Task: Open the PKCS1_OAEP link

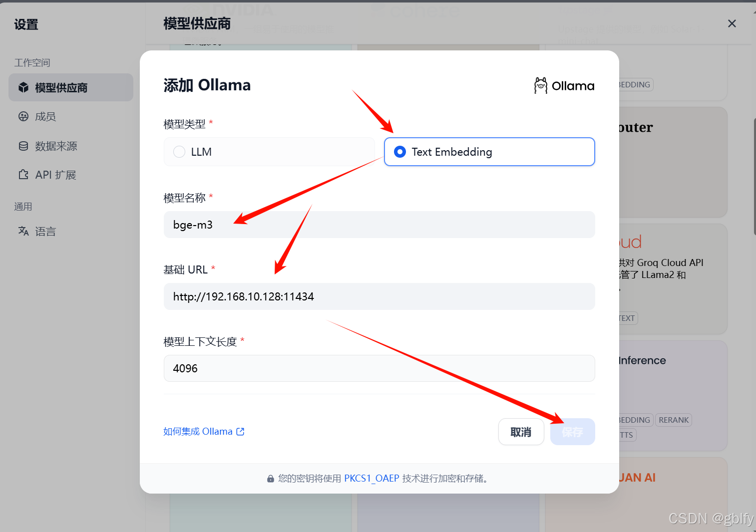Action: (x=372, y=478)
